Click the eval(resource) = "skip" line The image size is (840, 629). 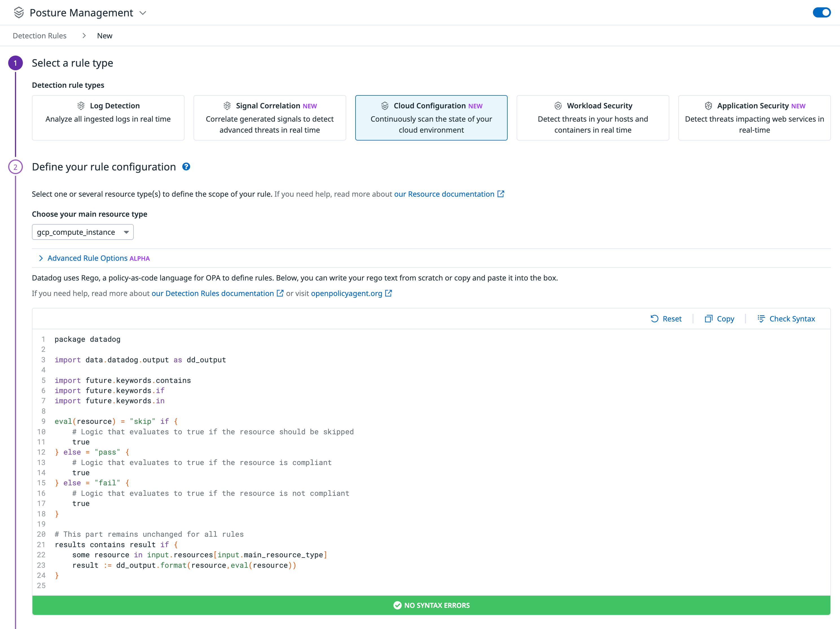pos(116,421)
